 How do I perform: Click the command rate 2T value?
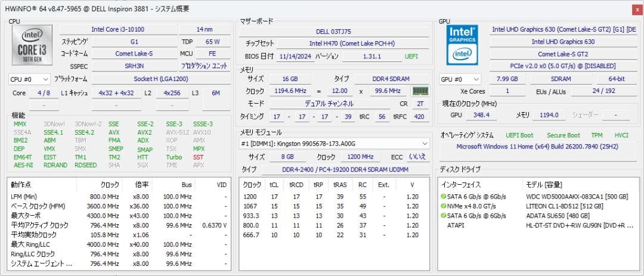tap(420, 104)
